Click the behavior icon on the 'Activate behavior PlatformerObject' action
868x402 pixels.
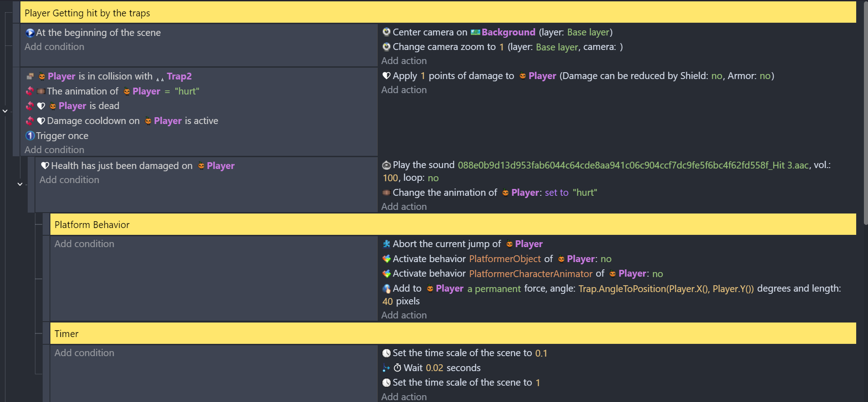pyautogui.click(x=386, y=259)
